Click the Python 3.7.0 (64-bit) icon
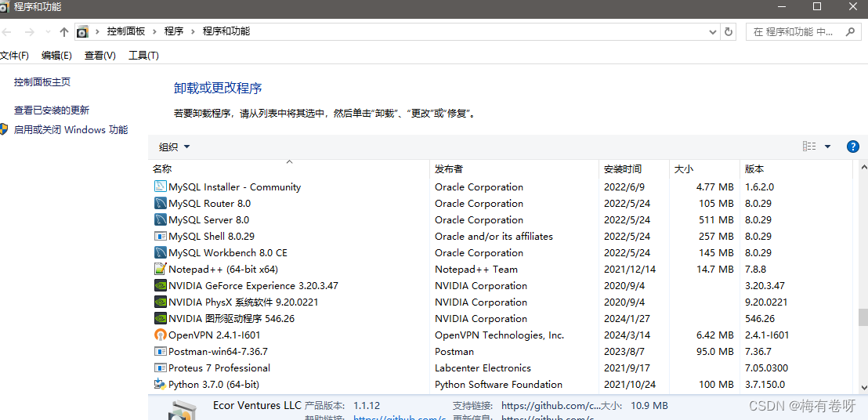Screen dimensions: 868x420 (x=160, y=384)
